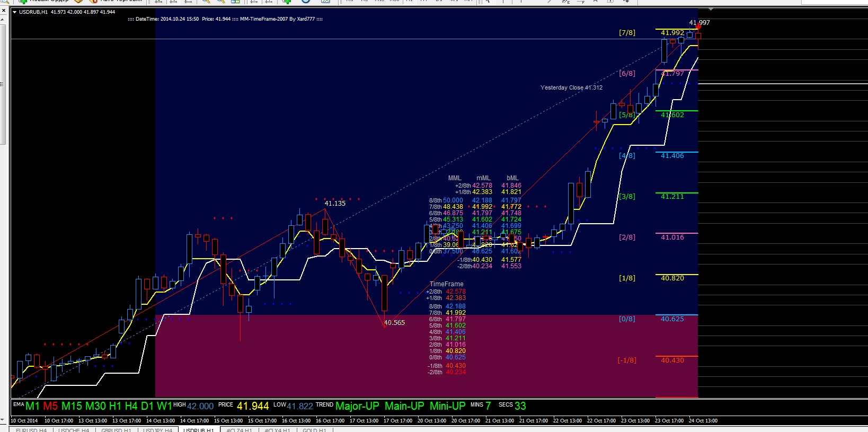Click the 40.565 swing low label
Screen dimensions: 868x432
[x=394, y=323]
